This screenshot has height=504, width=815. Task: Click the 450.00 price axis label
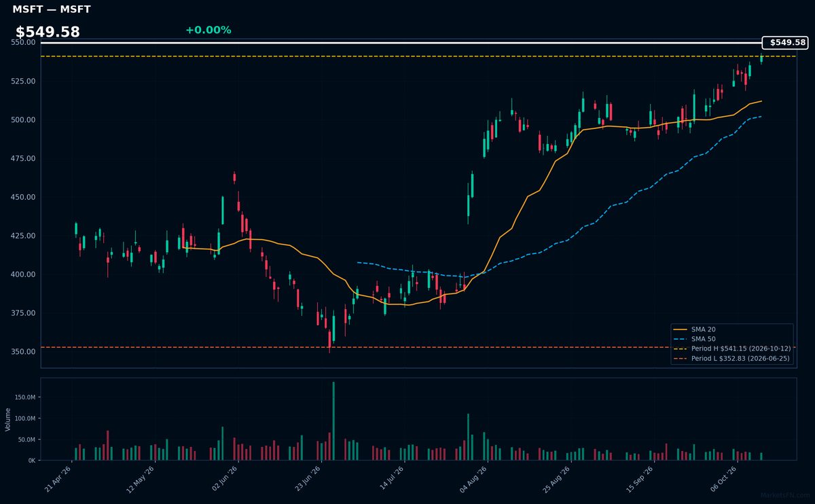(x=24, y=197)
